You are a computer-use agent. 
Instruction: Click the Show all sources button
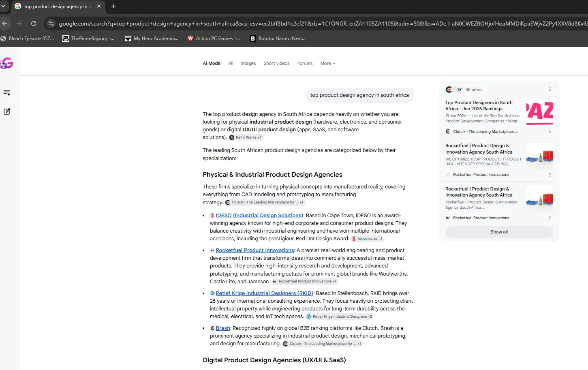pyautogui.click(x=499, y=232)
